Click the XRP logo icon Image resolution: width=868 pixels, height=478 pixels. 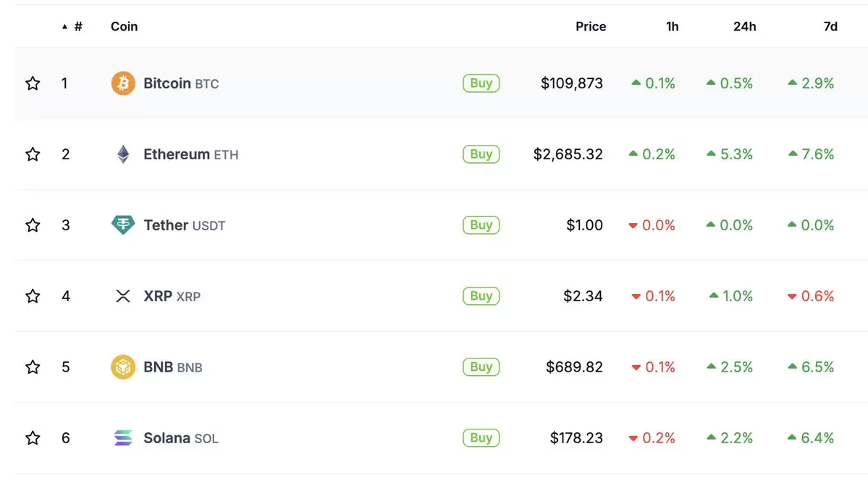(123, 295)
